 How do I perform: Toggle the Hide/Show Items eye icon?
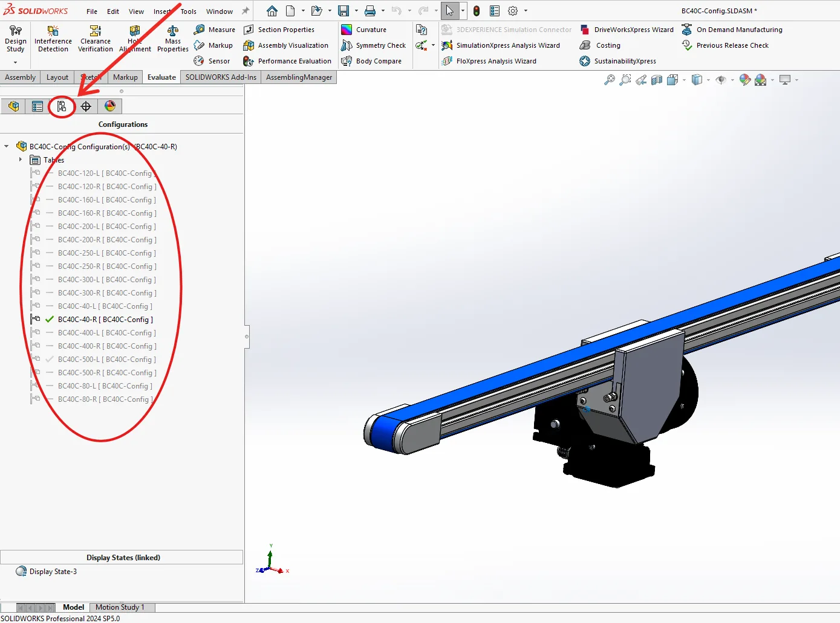tap(720, 80)
